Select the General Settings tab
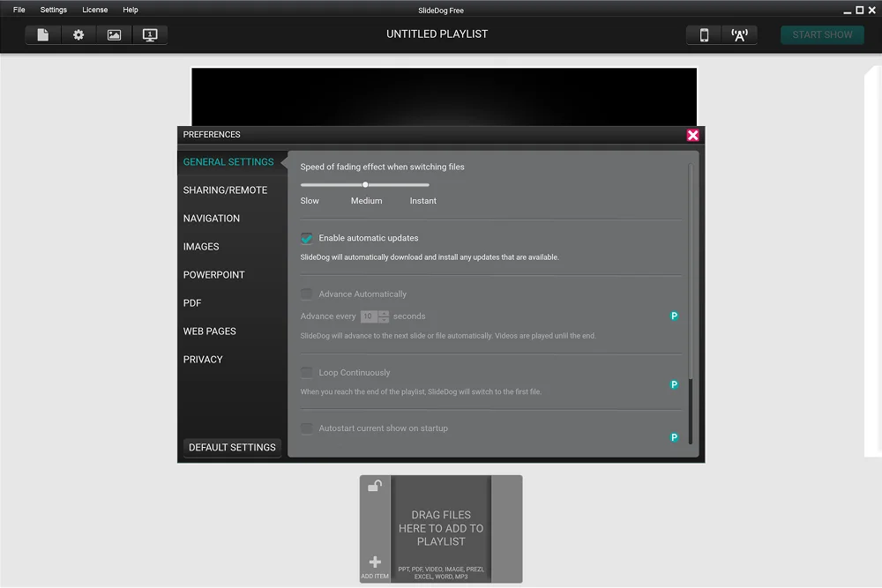This screenshot has width=882, height=588. [228, 162]
